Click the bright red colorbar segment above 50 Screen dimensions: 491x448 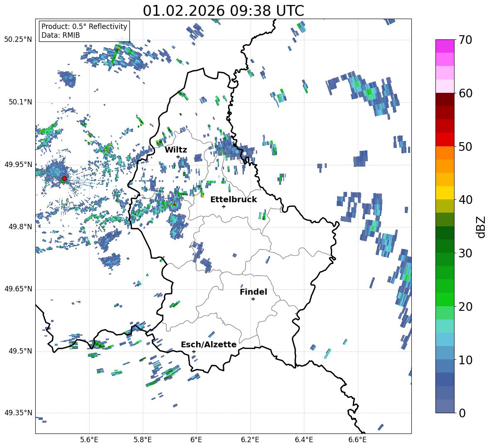pos(445,140)
